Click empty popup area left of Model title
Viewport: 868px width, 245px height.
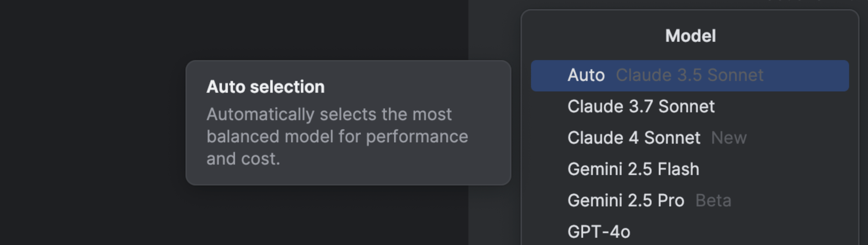point(590,36)
